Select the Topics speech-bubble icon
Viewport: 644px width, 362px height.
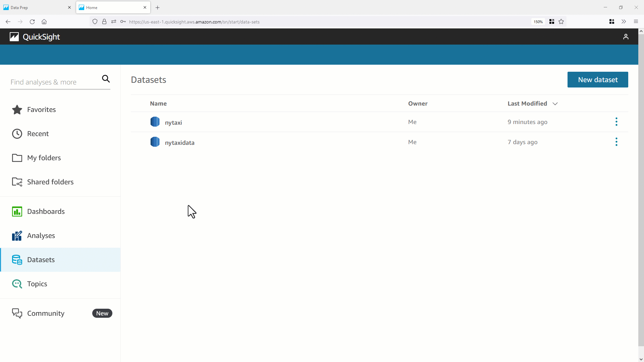16,284
